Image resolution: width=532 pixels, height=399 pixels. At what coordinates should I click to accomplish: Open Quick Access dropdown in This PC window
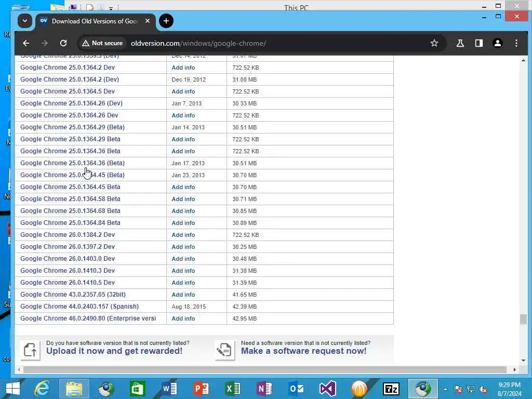pyautogui.click(x=111, y=7)
